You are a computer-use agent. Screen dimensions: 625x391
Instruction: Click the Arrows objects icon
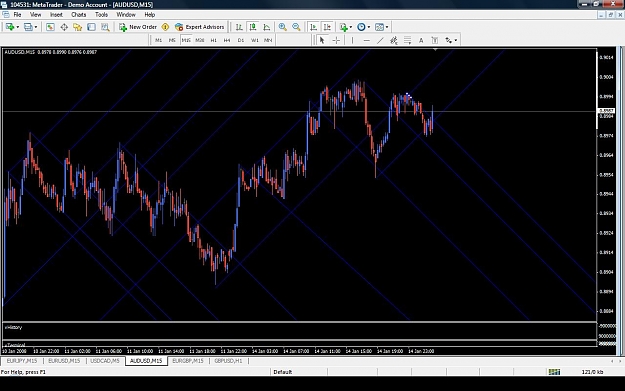click(x=449, y=40)
